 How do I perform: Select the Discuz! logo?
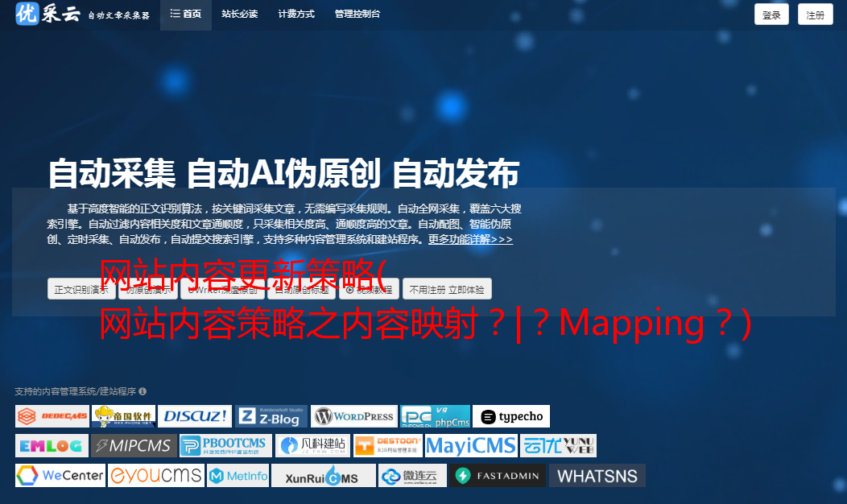point(195,416)
